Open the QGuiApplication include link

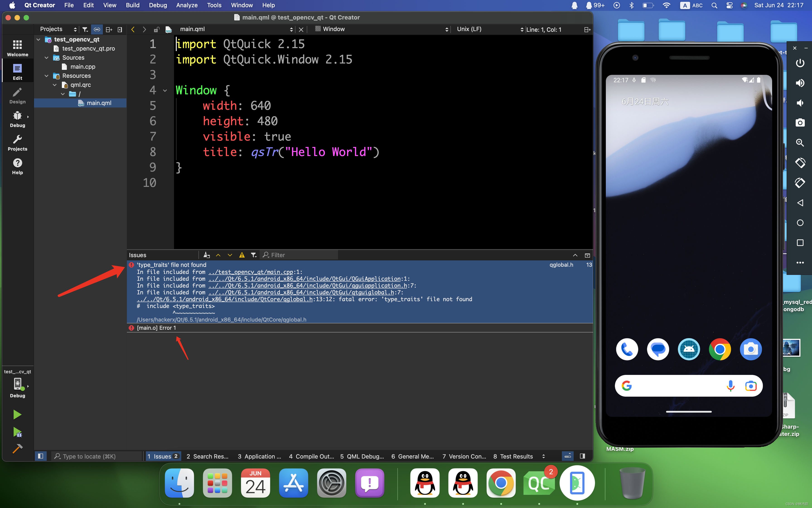tap(304, 278)
